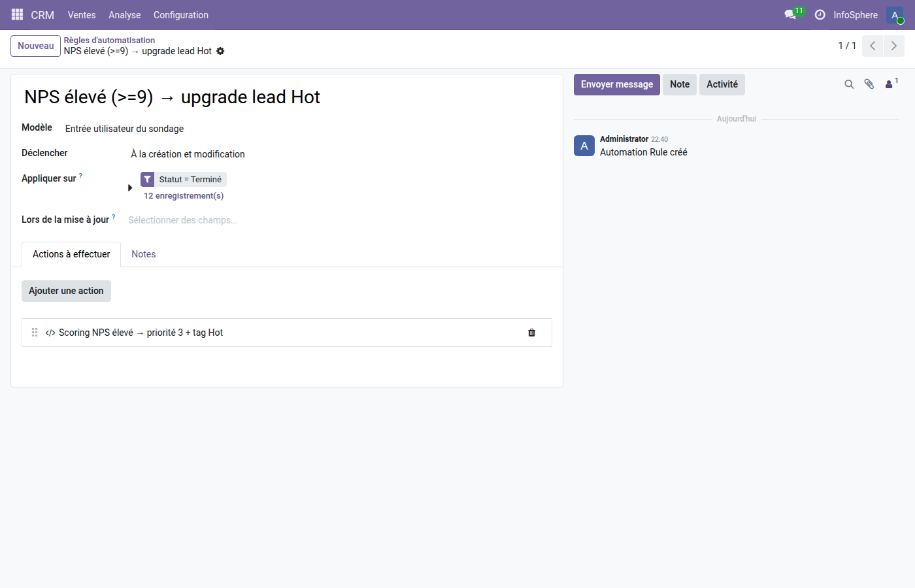This screenshot has height=588, width=915.
Task: Click the next record chevron
Action: point(893,46)
